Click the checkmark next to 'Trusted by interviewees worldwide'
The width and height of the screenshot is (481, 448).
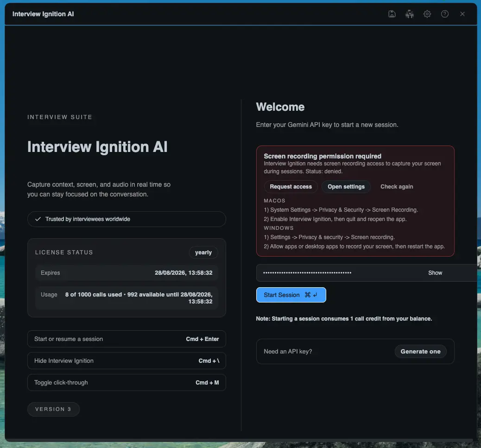click(38, 219)
